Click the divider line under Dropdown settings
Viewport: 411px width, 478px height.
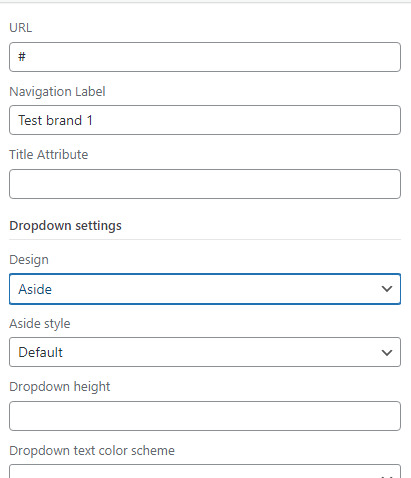pos(205,239)
